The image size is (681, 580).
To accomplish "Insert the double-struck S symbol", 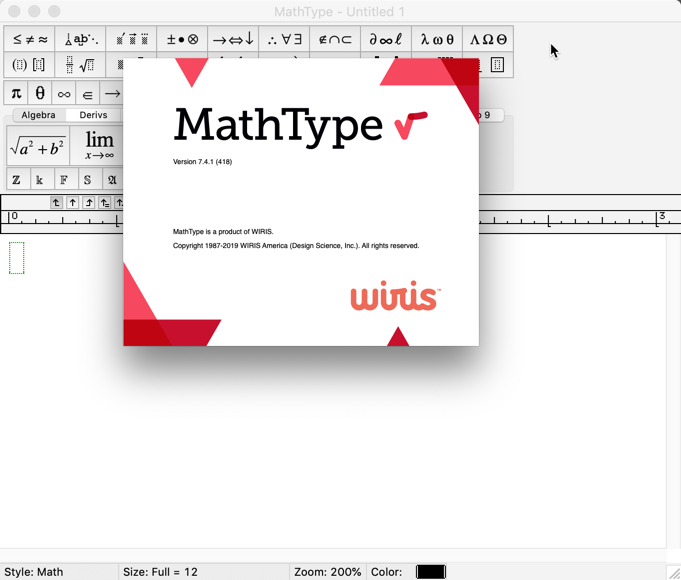I will 90,179.
